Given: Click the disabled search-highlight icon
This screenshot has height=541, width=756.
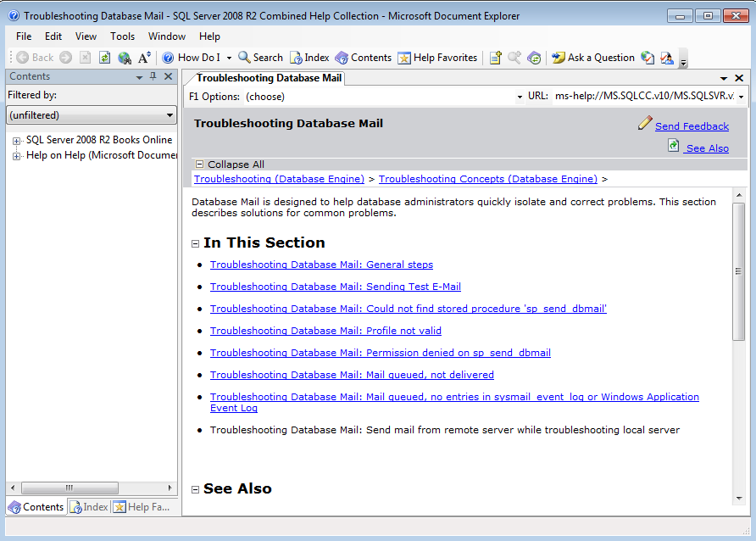Looking at the screenshot, I should click(x=514, y=58).
